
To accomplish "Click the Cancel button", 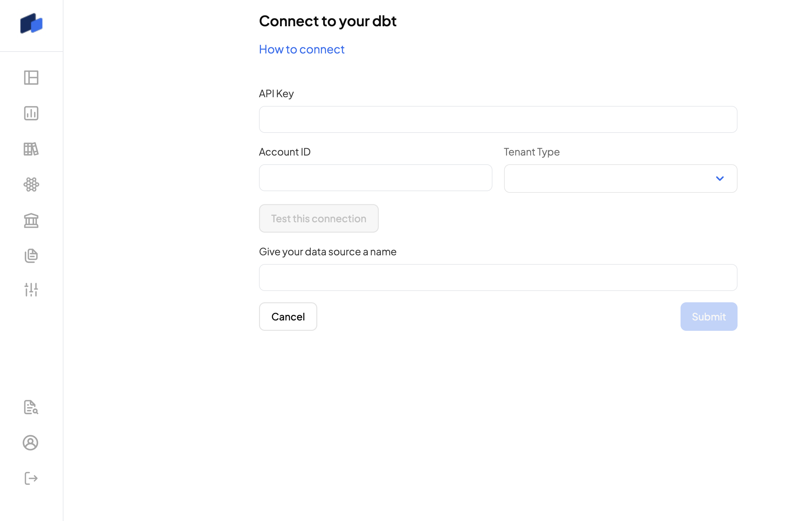I will [288, 317].
